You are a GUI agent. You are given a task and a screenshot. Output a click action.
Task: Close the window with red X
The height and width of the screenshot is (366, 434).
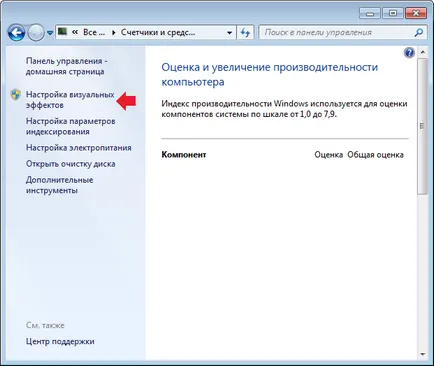(x=416, y=13)
